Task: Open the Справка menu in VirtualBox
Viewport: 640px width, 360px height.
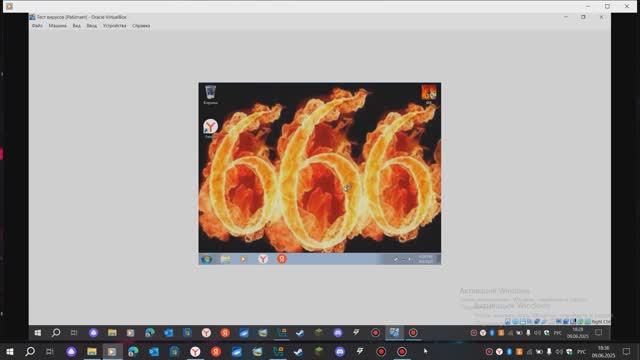Action: click(x=141, y=26)
